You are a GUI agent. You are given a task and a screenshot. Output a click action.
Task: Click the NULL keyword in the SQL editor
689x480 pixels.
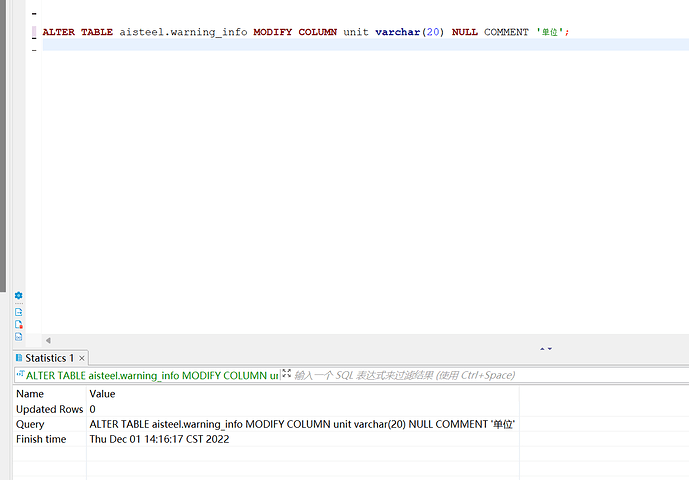tap(464, 32)
